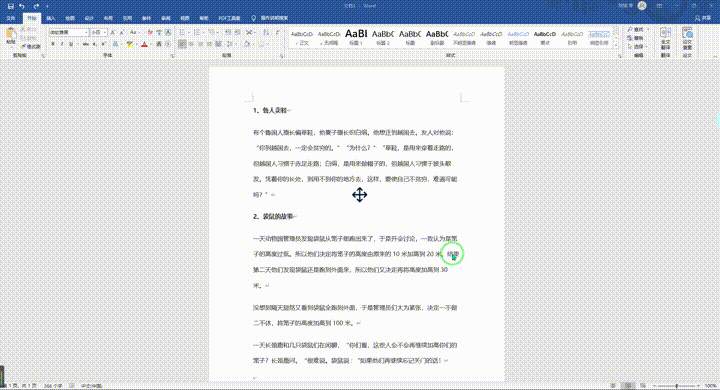Increase paragraph indent
The height and width of the screenshot is (390, 720).
pos(237,33)
